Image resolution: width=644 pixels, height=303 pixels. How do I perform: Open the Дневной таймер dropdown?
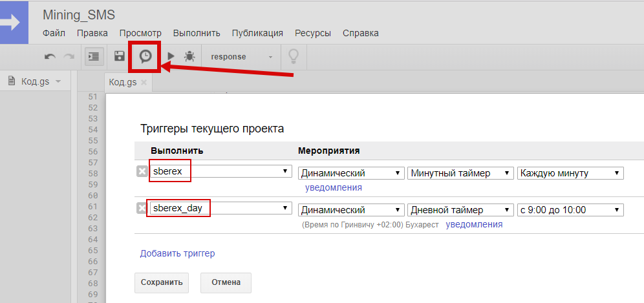[x=460, y=210]
